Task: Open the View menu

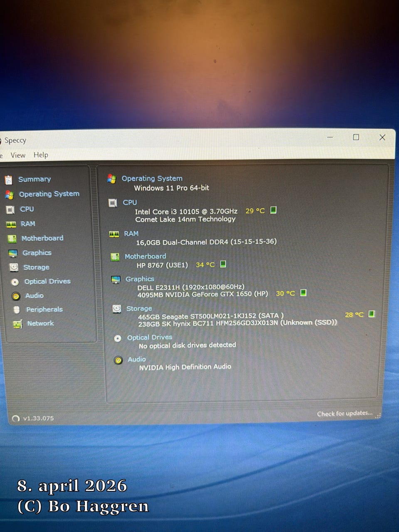Action: point(18,155)
